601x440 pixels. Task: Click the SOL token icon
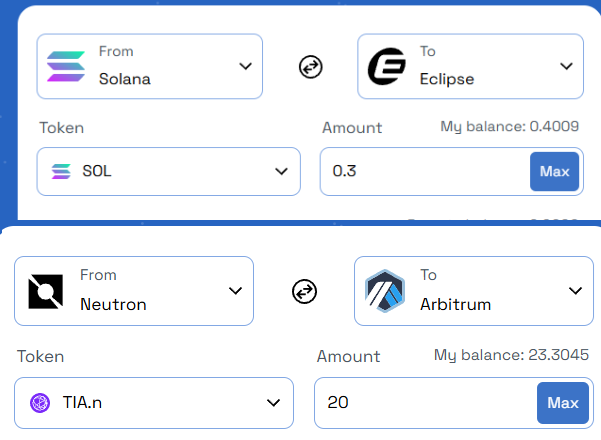point(61,171)
